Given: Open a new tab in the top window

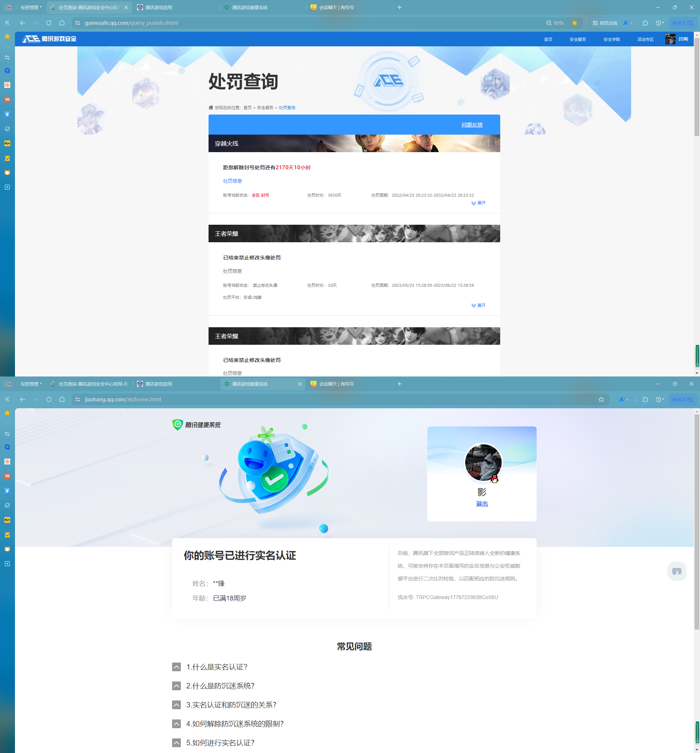Looking at the screenshot, I should (x=400, y=7).
